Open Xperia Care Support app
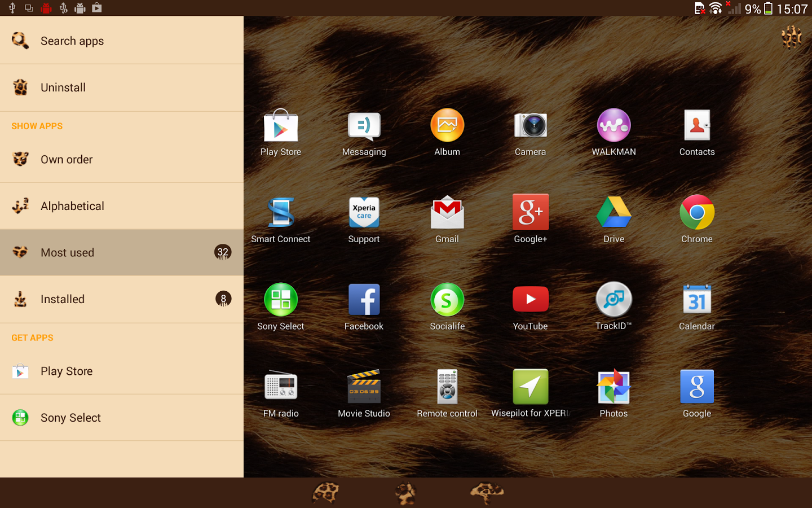The height and width of the screenshot is (508, 812). pyautogui.click(x=364, y=220)
